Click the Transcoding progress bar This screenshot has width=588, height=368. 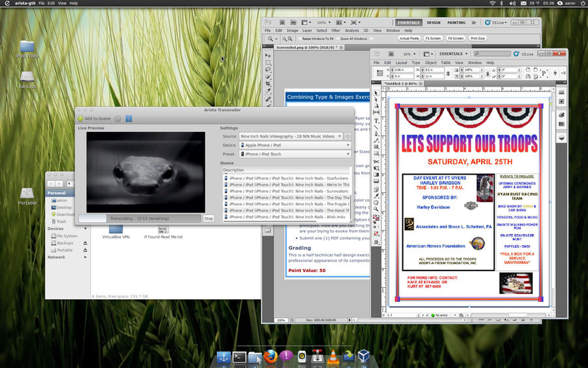pos(140,218)
